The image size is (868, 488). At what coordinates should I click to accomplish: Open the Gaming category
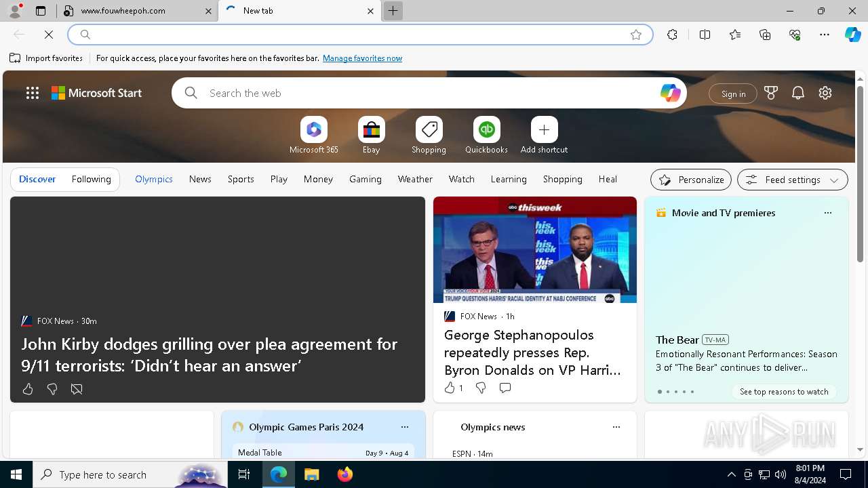[366, 179]
